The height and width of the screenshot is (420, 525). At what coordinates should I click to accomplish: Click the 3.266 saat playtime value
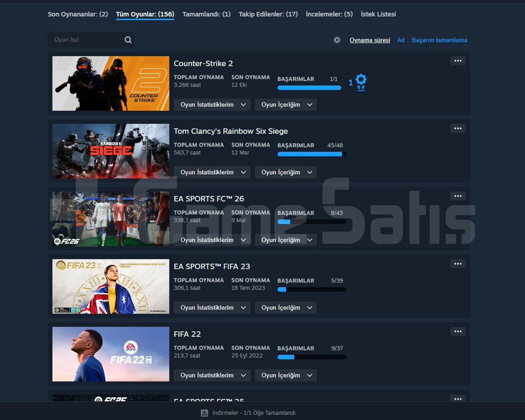[x=187, y=85]
